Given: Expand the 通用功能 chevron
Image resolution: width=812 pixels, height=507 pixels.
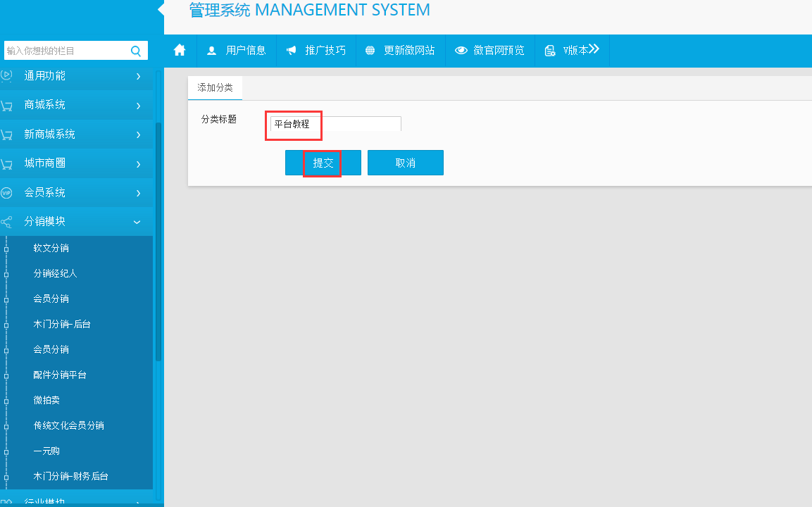Looking at the screenshot, I should click(x=138, y=76).
